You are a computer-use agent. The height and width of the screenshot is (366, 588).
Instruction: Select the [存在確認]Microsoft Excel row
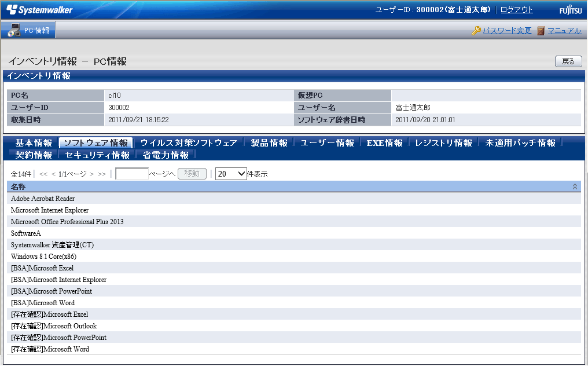click(x=294, y=314)
